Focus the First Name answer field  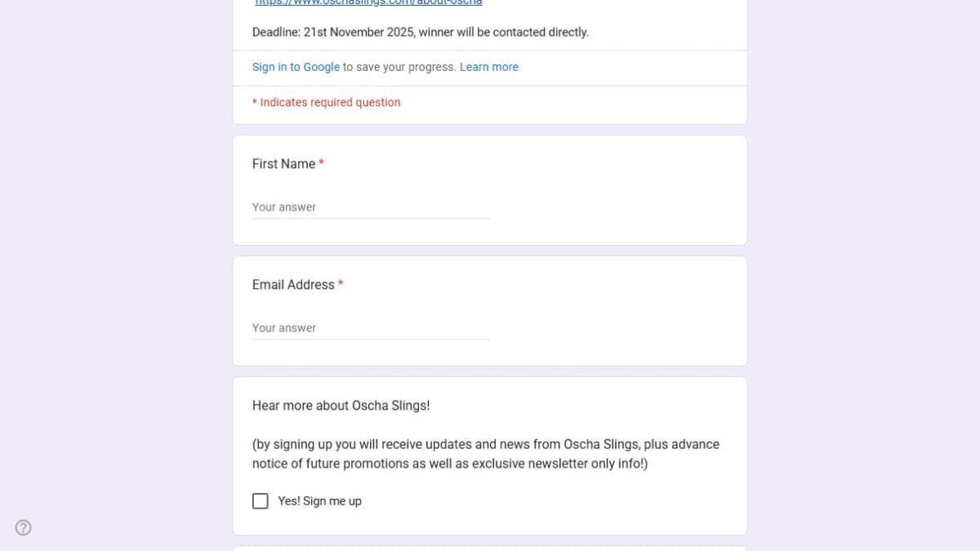[370, 207]
